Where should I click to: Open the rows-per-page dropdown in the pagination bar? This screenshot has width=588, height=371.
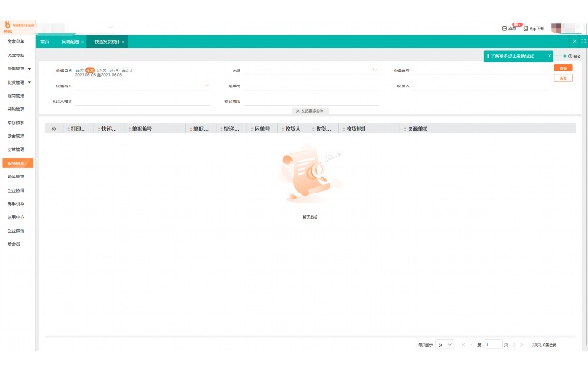pos(444,345)
